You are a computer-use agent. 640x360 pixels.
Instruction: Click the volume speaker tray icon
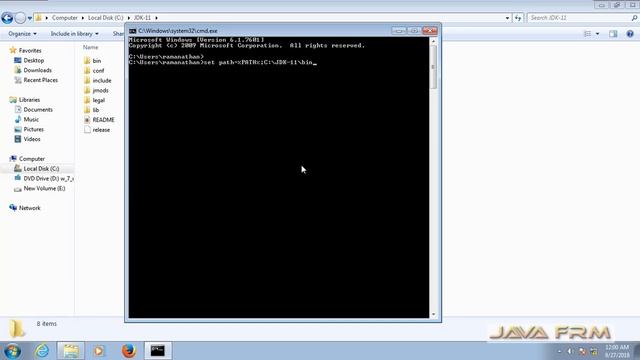571,351
